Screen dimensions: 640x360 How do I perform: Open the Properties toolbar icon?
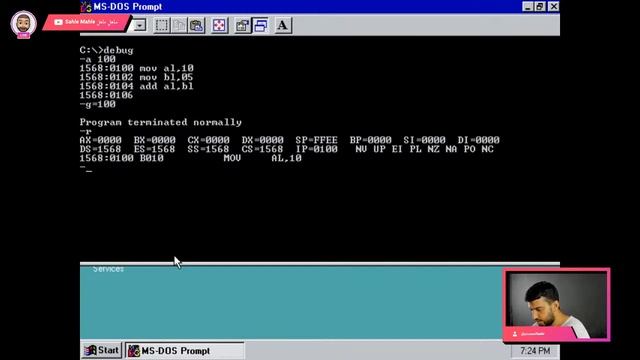[x=242, y=25]
